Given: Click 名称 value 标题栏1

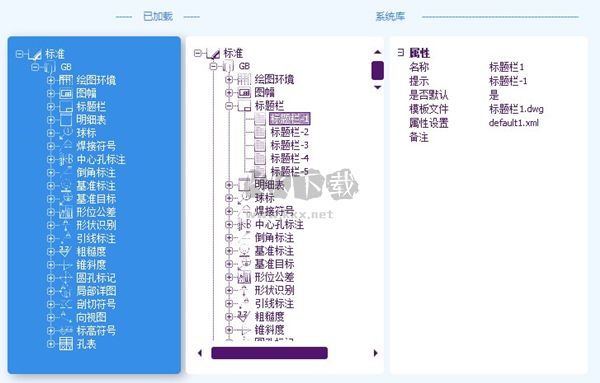Looking at the screenshot, I should point(506,67).
